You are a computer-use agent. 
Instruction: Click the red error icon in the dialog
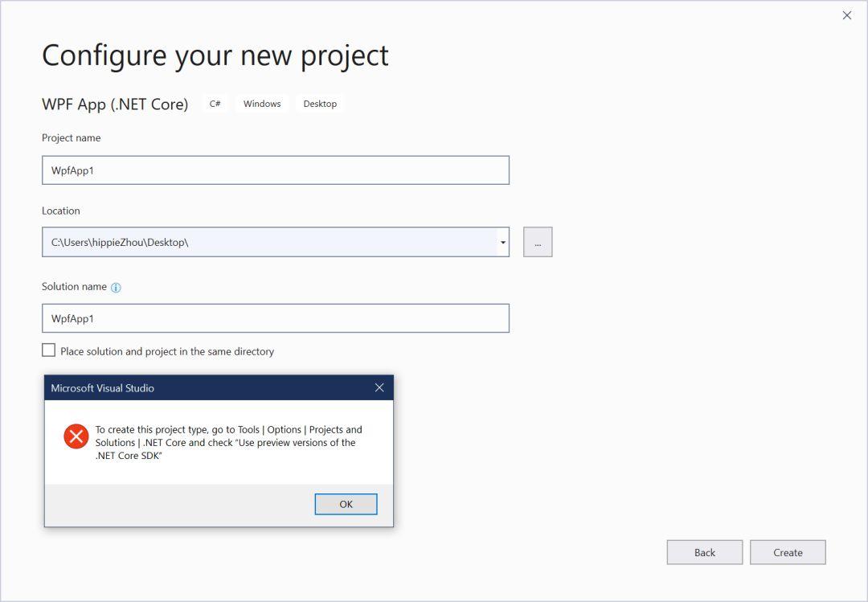pos(76,436)
